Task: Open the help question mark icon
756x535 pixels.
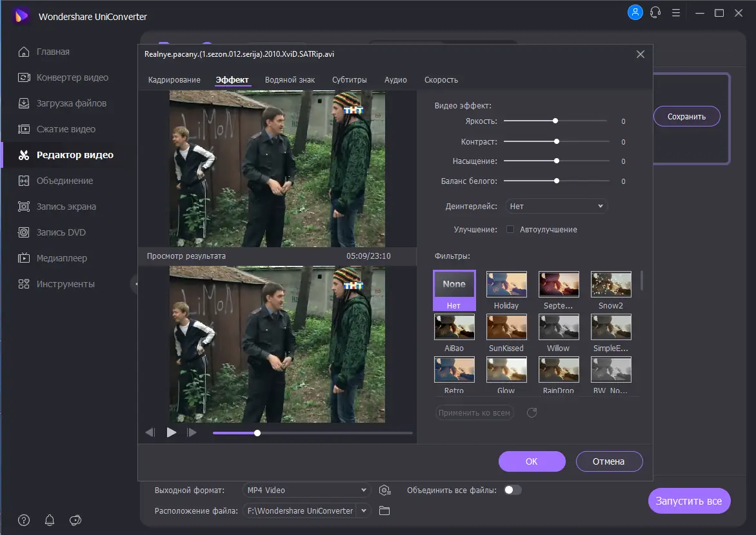Action: coord(24,520)
